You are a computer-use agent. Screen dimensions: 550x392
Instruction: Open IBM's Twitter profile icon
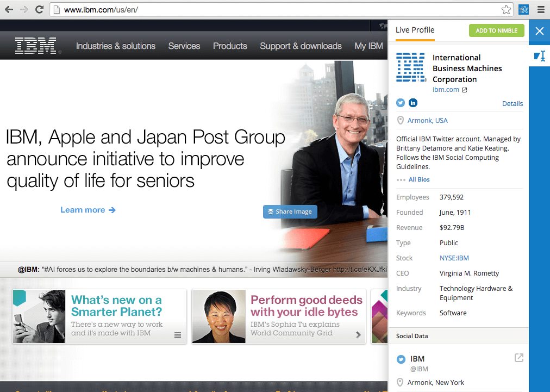click(x=401, y=103)
